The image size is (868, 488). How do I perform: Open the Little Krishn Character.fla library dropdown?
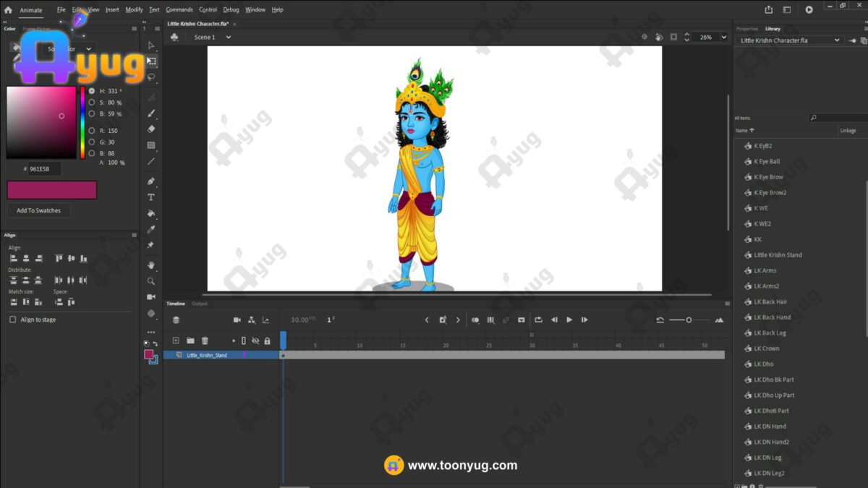[x=790, y=40]
